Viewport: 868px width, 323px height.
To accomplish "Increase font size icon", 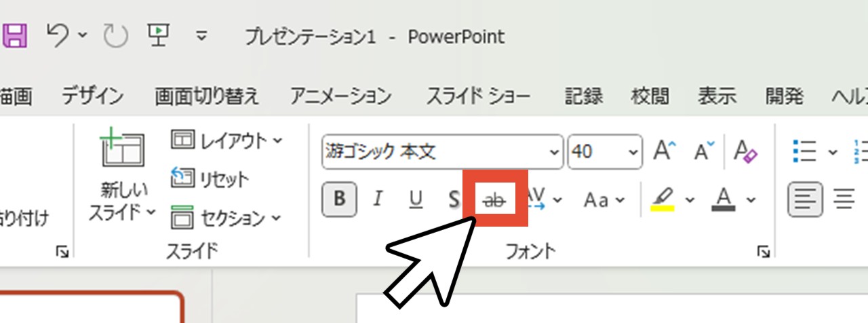I will click(x=664, y=151).
